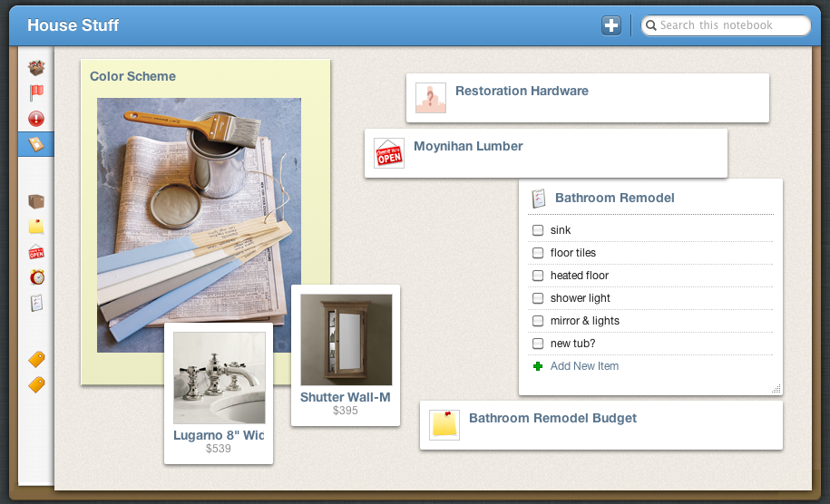
Task: Open the Color Scheme note title
Action: (132, 76)
